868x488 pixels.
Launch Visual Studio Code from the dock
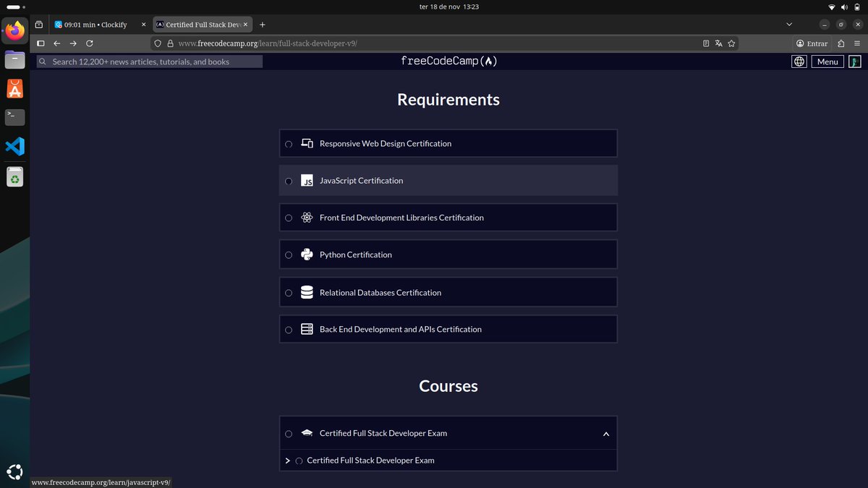pos(14,146)
